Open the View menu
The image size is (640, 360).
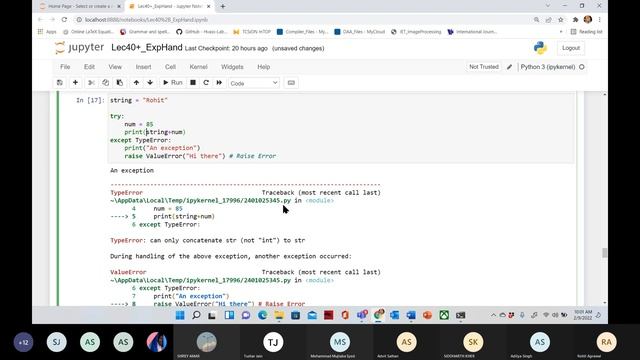[x=115, y=67]
